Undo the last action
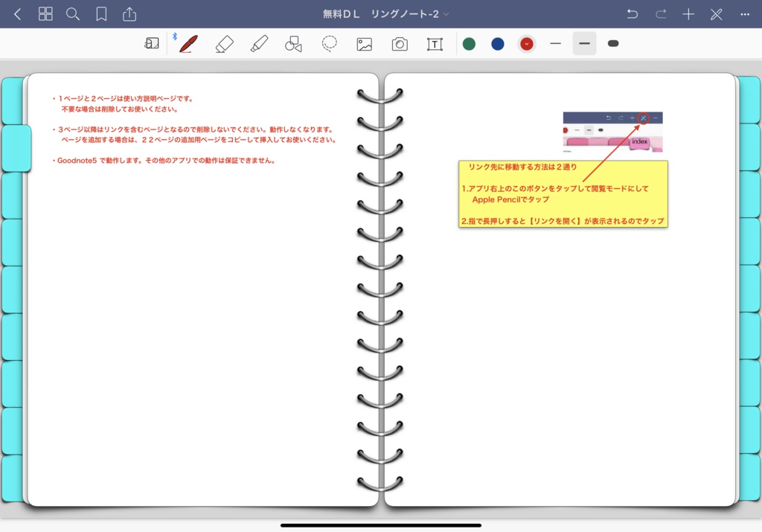The width and height of the screenshot is (762, 532). tap(633, 14)
